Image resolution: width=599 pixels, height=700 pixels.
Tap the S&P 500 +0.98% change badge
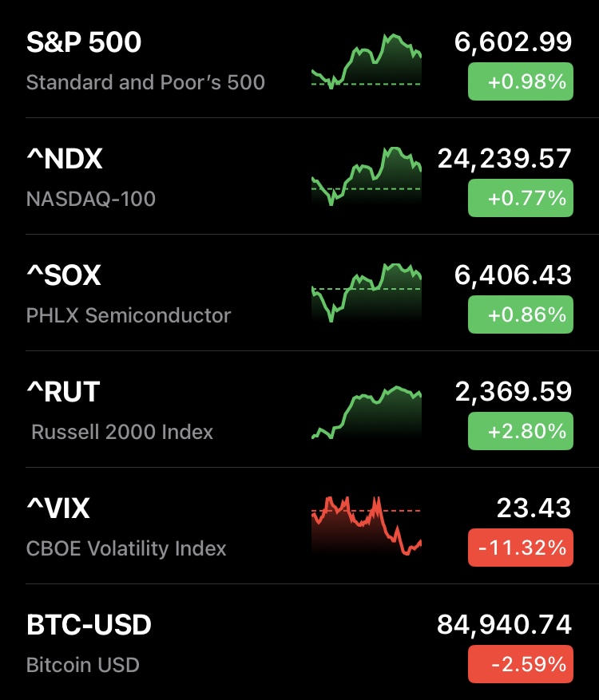tap(520, 81)
